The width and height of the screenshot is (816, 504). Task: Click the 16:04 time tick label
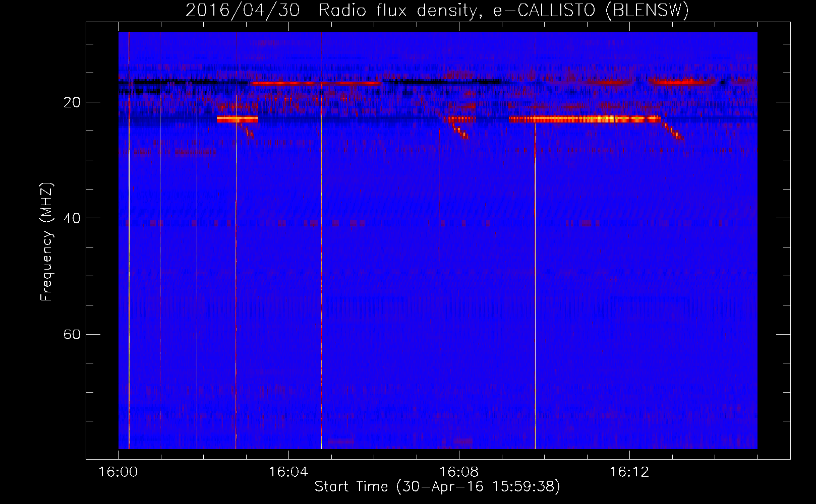(x=288, y=472)
